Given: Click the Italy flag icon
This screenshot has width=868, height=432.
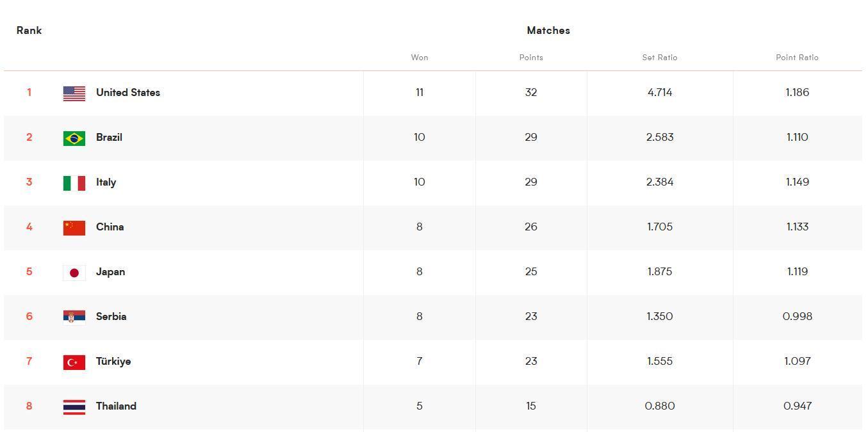Looking at the screenshot, I should (74, 183).
